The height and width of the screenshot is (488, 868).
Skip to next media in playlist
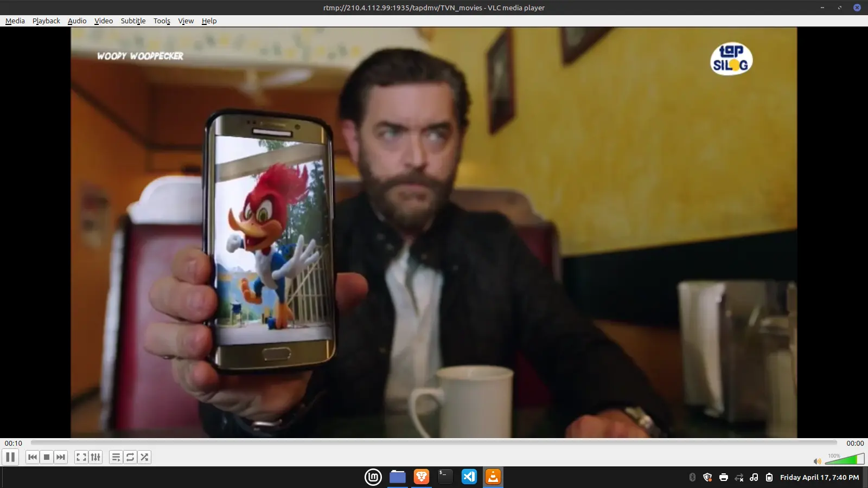tap(61, 457)
